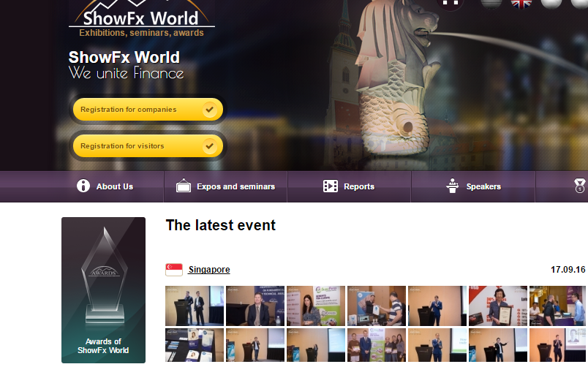Open the Awards of ShowFx World banner
The height and width of the screenshot is (375, 588).
pyautogui.click(x=103, y=290)
